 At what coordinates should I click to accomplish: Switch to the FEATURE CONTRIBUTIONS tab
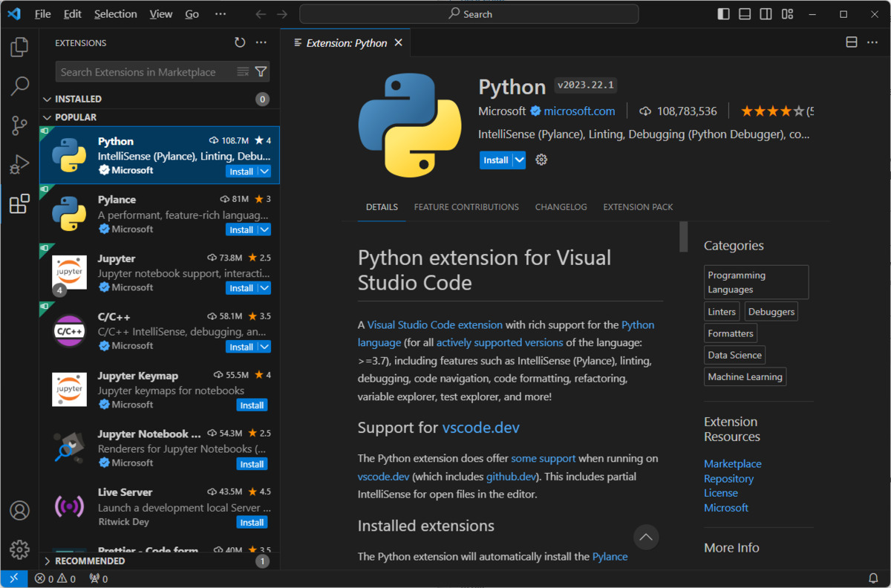coord(466,207)
